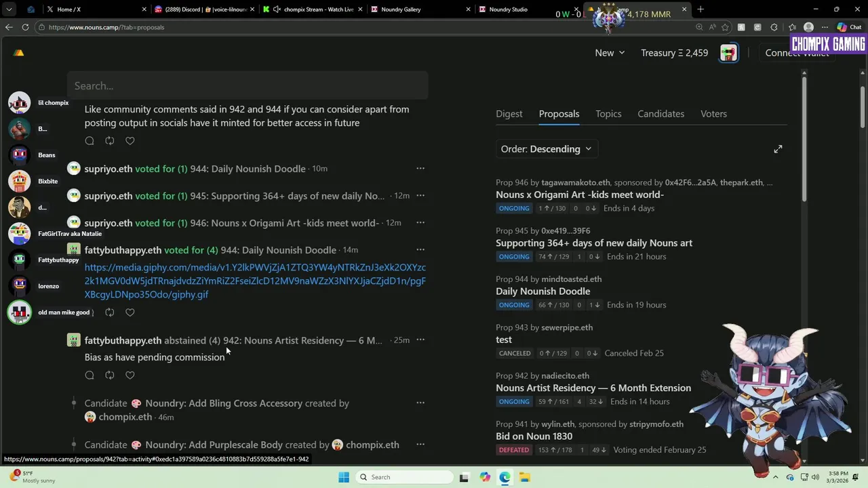
Task: Open the canceled proposal titled test
Action: pos(504,340)
